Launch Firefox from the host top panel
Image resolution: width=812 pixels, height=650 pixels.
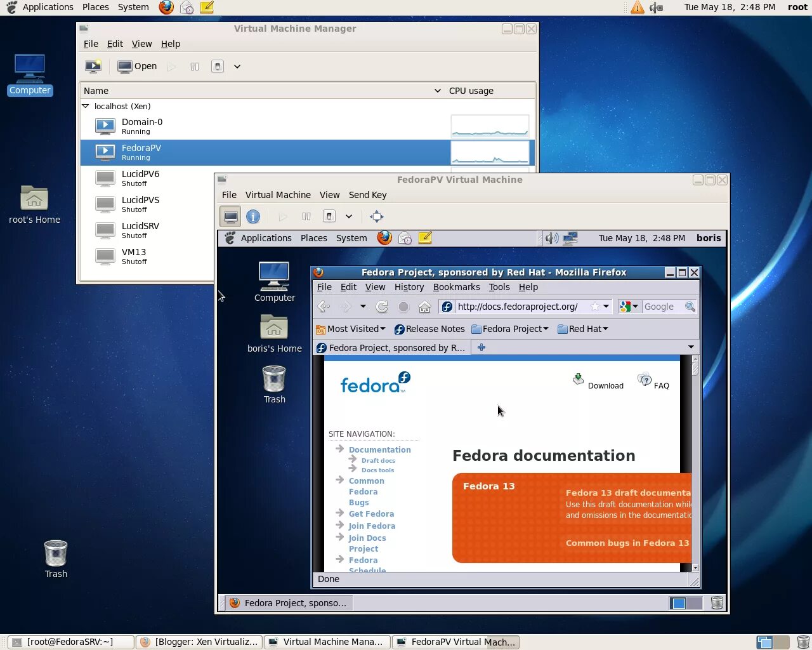(166, 7)
